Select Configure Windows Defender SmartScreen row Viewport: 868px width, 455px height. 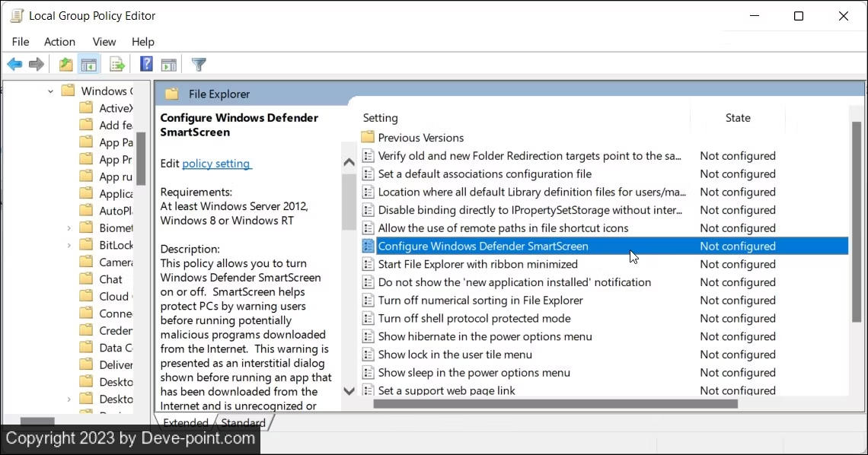click(604, 246)
